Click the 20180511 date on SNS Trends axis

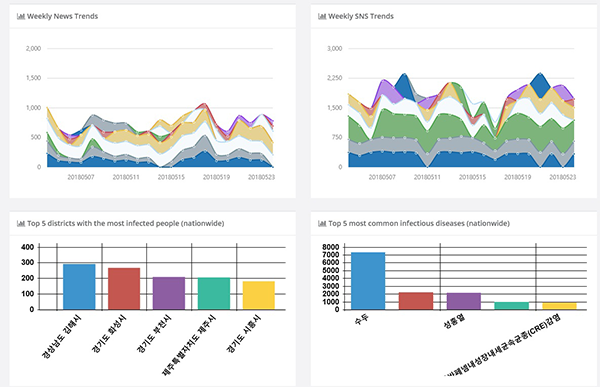pyautogui.click(x=427, y=177)
